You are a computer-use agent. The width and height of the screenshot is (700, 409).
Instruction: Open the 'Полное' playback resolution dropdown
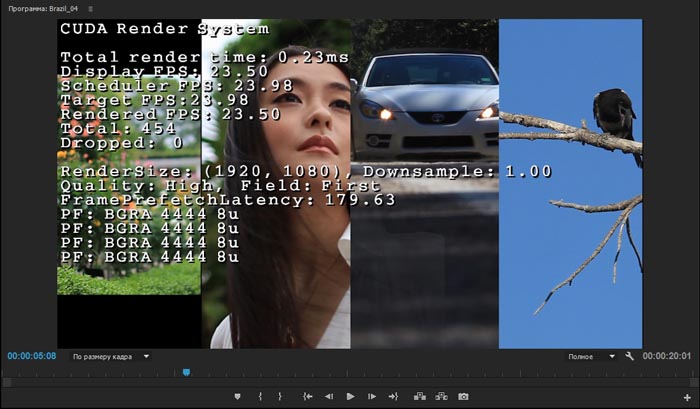click(x=591, y=357)
